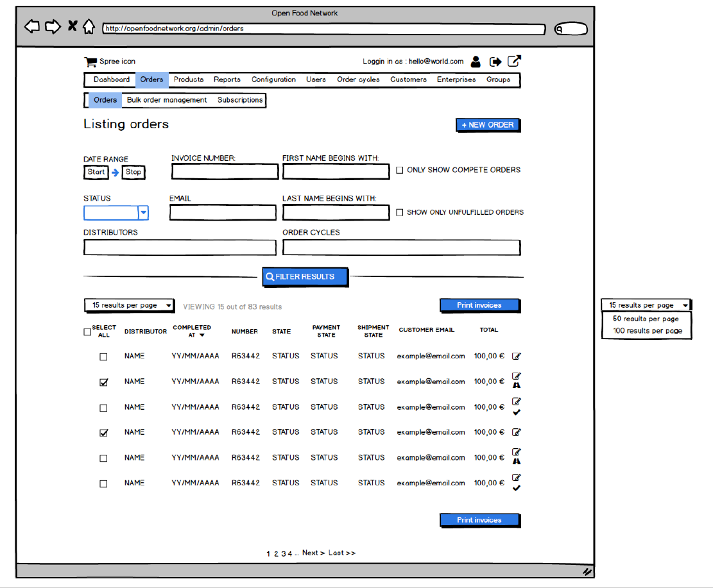Open results per page dropdown above orders table
The image size is (713, 588).
click(x=130, y=306)
